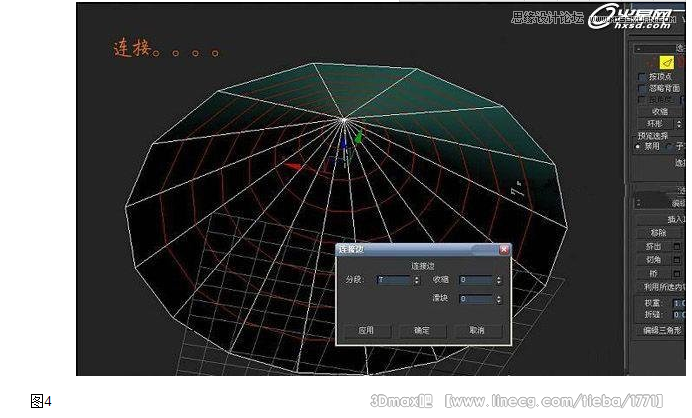Click the 桥 bridge button

[x=654, y=274]
